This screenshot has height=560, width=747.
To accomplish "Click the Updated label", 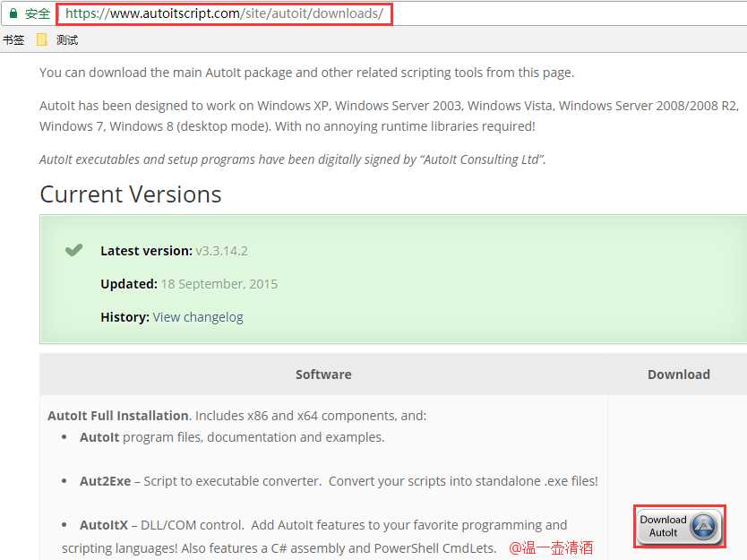I will point(129,285).
